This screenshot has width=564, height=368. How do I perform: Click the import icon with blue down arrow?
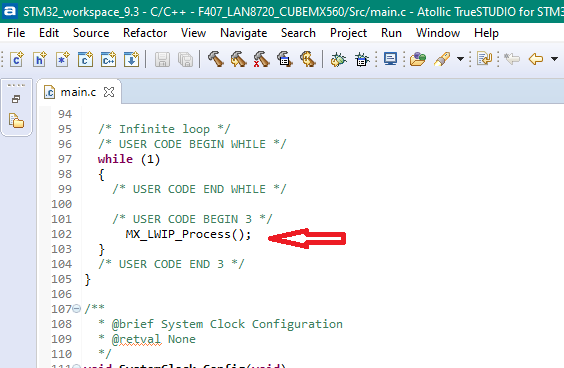pos(131,59)
